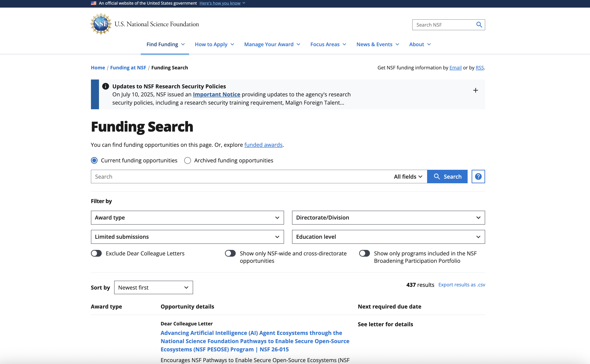
Task: Open the Limited submissions filter dropdown
Action: click(x=187, y=237)
